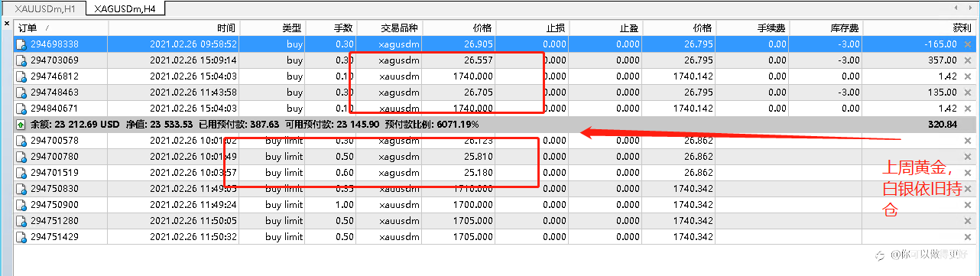The height and width of the screenshot is (276, 980).
Task: Click the profit value -165.00
Action: (940, 44)
